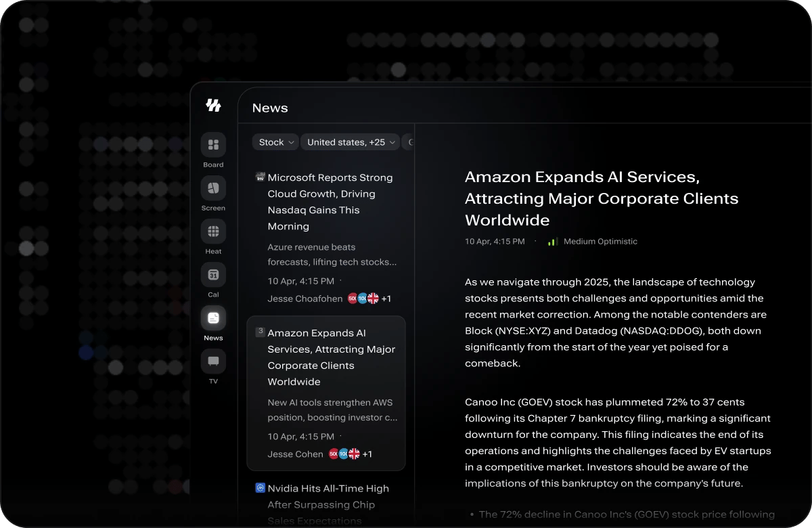Click the paragraph starting Canoo Inc (GOEV) stock
This screenshot has height=528, width=812.
point(618,443)
